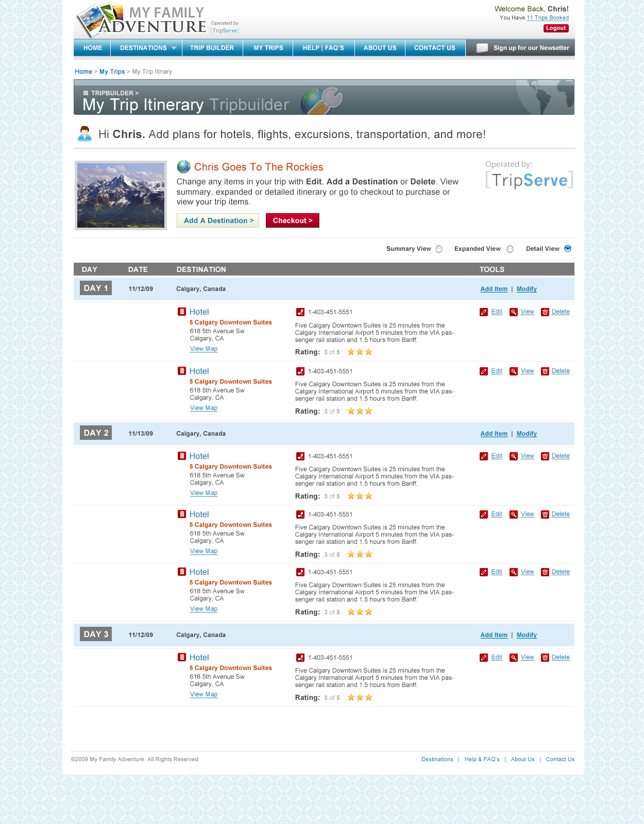Image resolution: width=644 pixels, height=824 pixels.
Task: Click Modify for Day 3
Action: point(527,636)
